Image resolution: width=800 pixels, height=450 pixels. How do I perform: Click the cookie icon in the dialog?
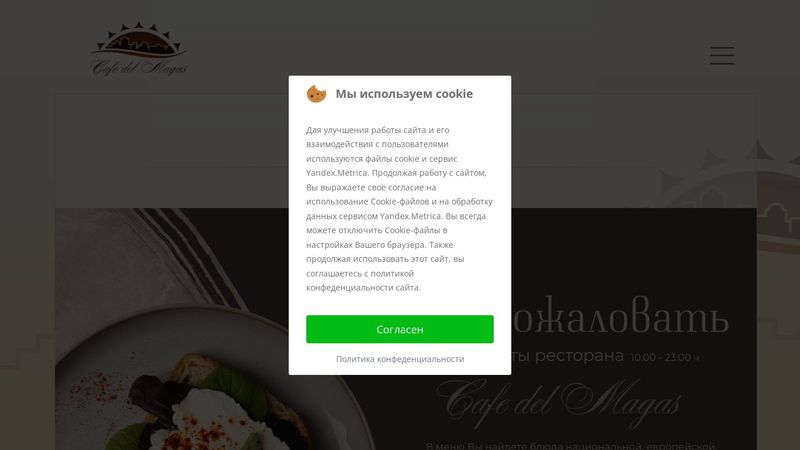(x=316, y=94)
